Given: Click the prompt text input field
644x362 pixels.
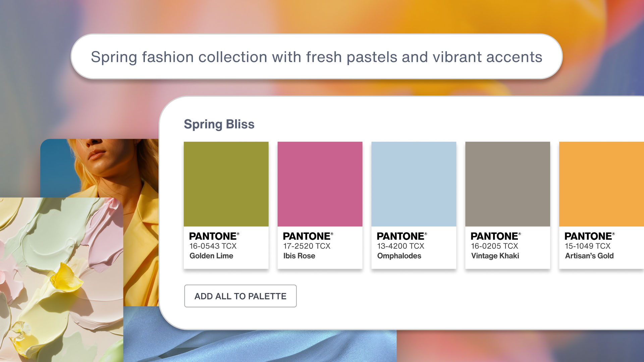Looking at the screenshot, I should click(317, 57).
